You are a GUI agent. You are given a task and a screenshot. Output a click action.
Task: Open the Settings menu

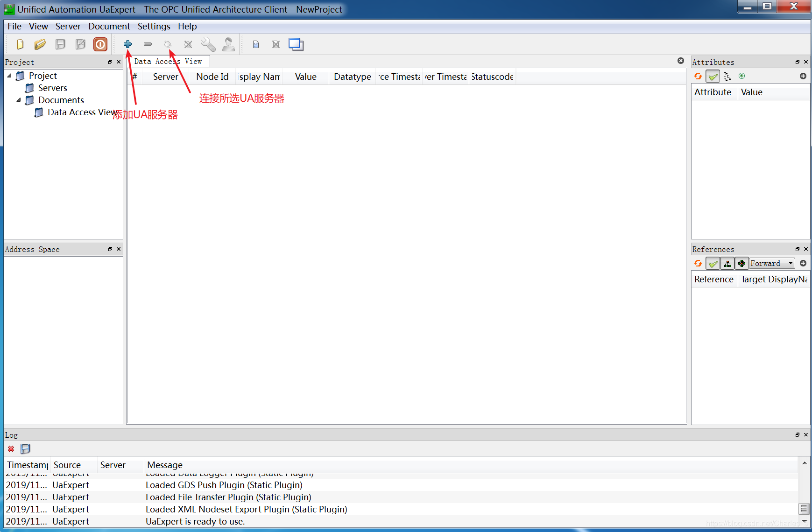(154, 26)
